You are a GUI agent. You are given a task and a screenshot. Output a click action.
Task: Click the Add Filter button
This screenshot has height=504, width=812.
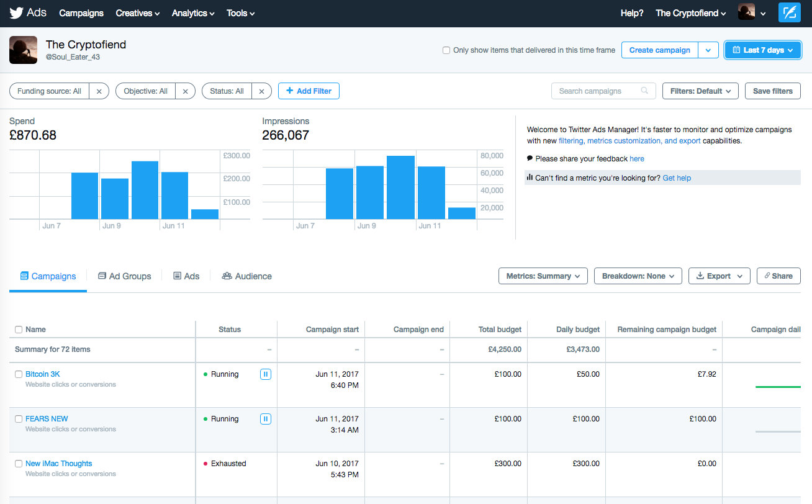pos(309,91)
